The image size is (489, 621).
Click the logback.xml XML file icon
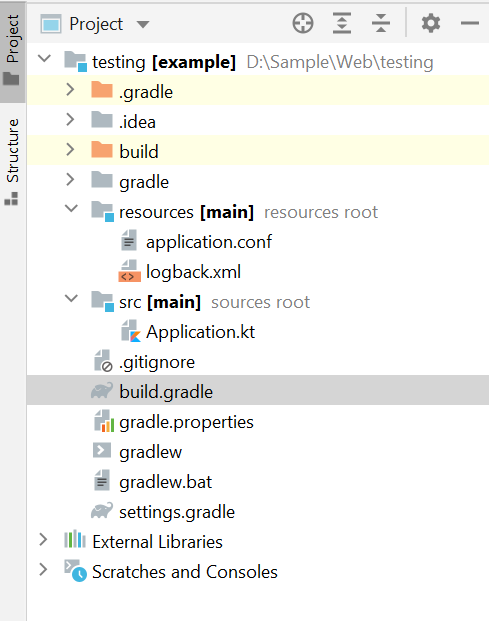(x=129, y=270)
